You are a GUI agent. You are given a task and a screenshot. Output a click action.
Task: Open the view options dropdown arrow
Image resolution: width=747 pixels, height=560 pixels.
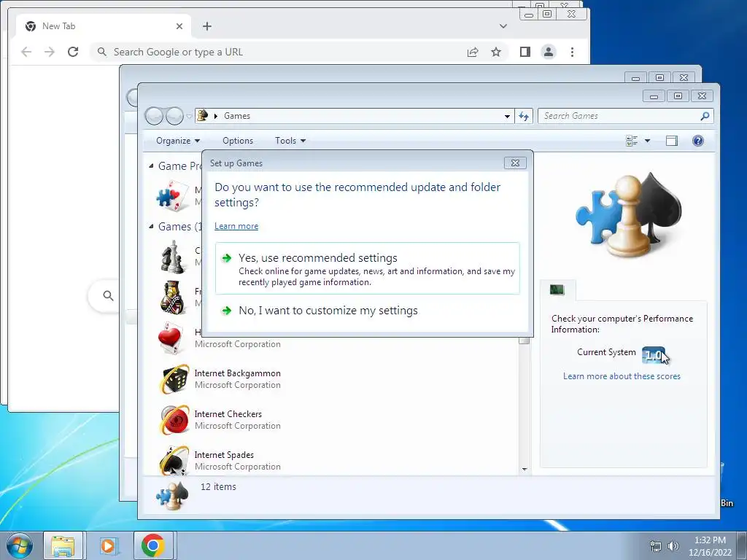(x=647, y=141)
